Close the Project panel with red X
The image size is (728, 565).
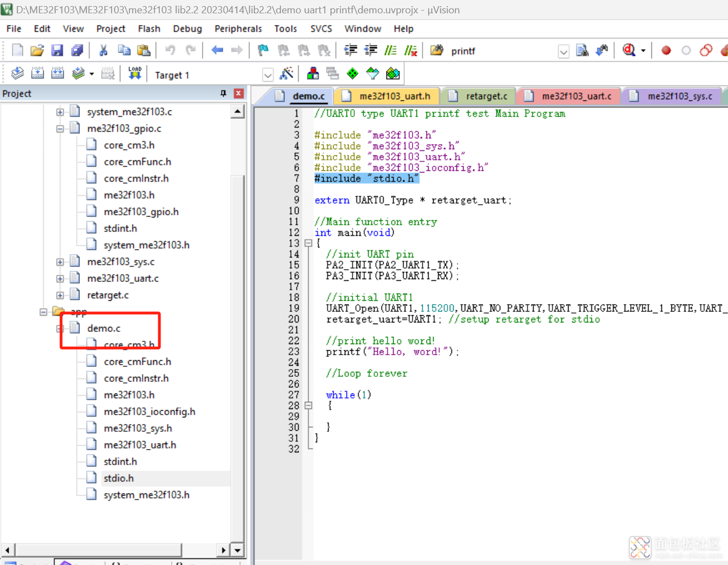239,93
